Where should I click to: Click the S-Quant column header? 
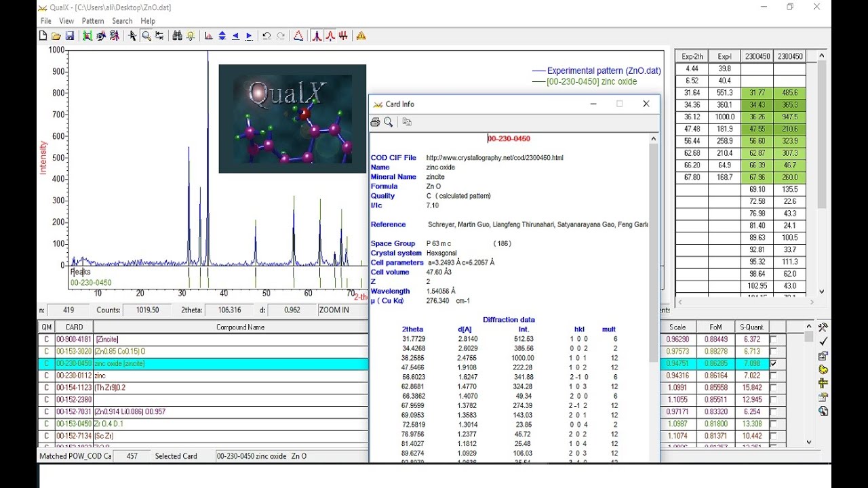751,327
